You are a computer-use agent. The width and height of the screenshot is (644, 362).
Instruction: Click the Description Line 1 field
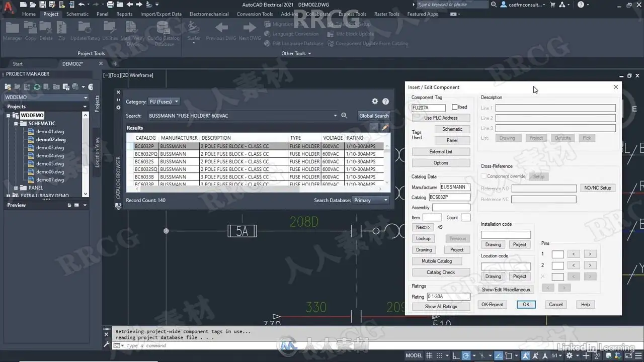555,108
